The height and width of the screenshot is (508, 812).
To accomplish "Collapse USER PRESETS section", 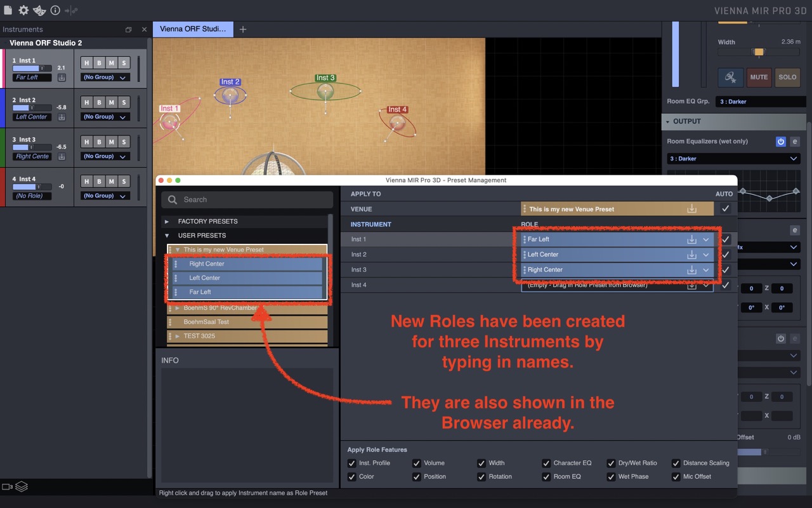I will [x=167, y=236].
